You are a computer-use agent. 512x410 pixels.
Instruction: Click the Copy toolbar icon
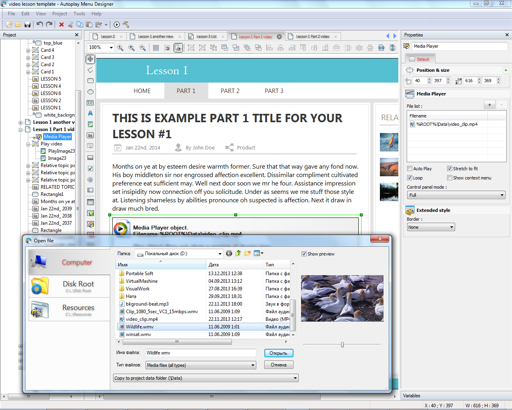pyautogui.click(x=80, y=24)
